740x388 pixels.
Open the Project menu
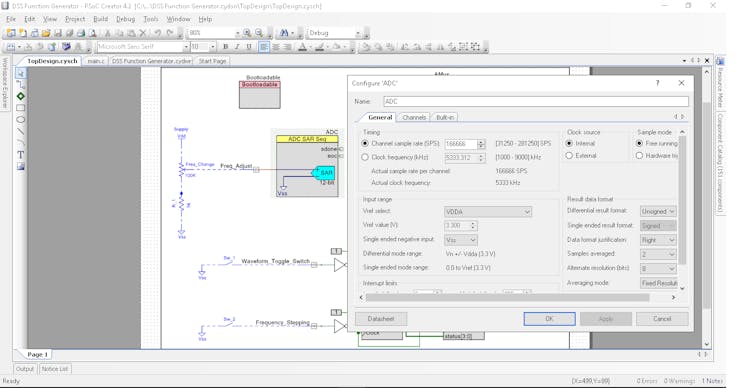tap(75, 19)
